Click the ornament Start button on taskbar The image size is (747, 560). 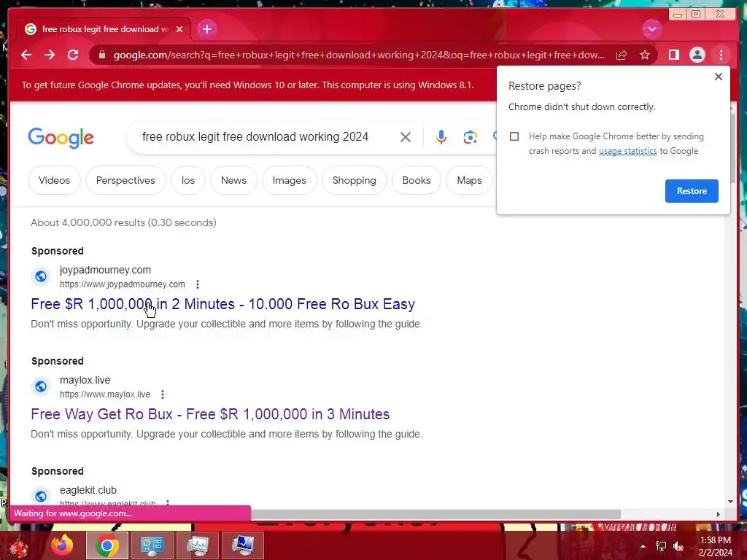click(19, 546)
